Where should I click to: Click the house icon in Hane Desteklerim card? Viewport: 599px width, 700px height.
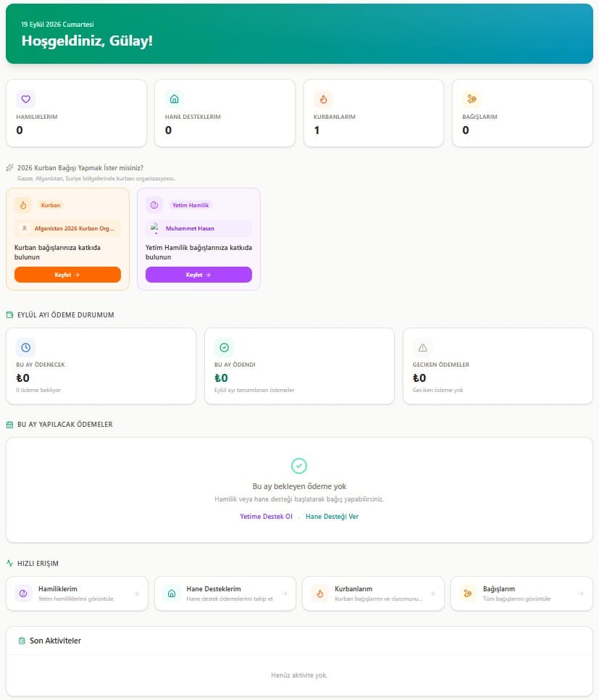coord(175,99)
